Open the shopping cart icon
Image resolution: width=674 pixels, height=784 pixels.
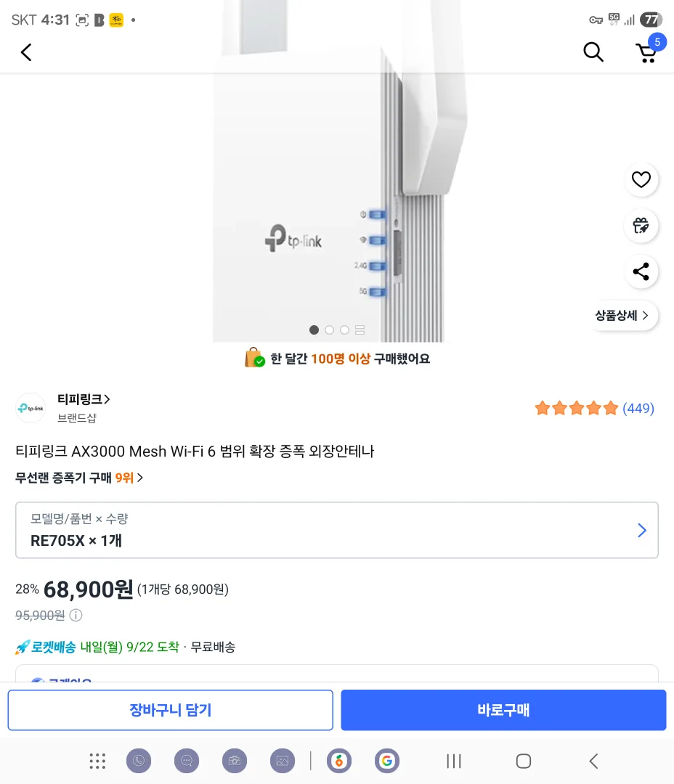pyautogui.click(x=646, y=52)
